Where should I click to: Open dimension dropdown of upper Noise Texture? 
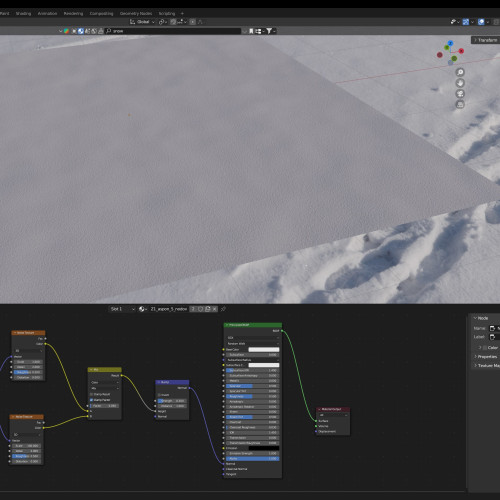click(x=29, y=351)
